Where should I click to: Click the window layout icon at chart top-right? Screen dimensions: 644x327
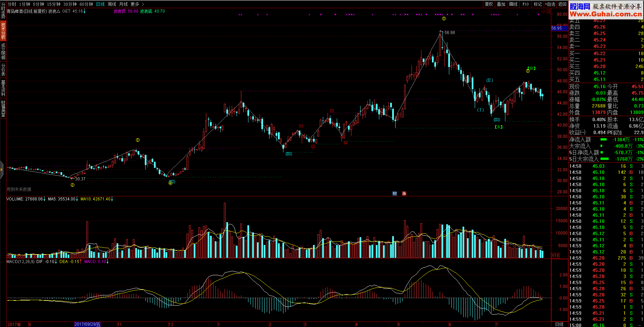click(549, 11)
